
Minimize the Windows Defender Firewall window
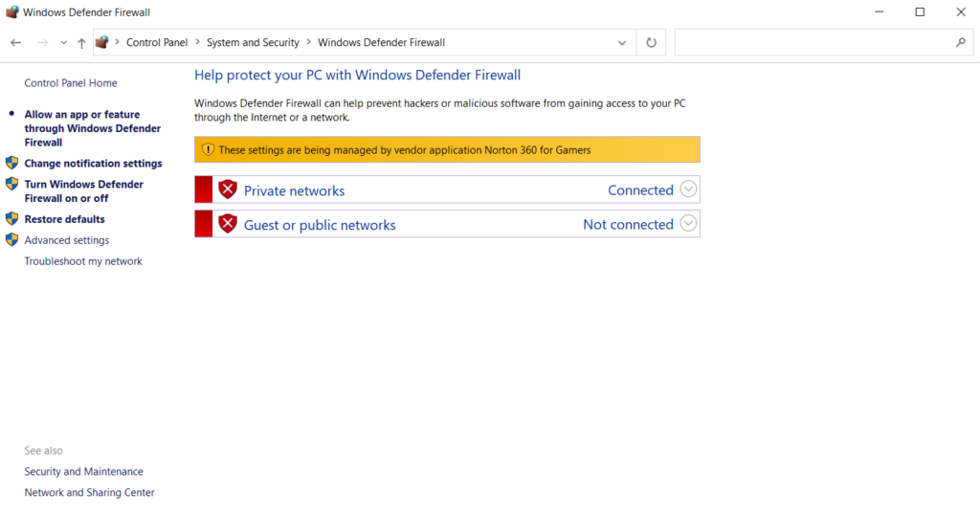click(880, 11)
